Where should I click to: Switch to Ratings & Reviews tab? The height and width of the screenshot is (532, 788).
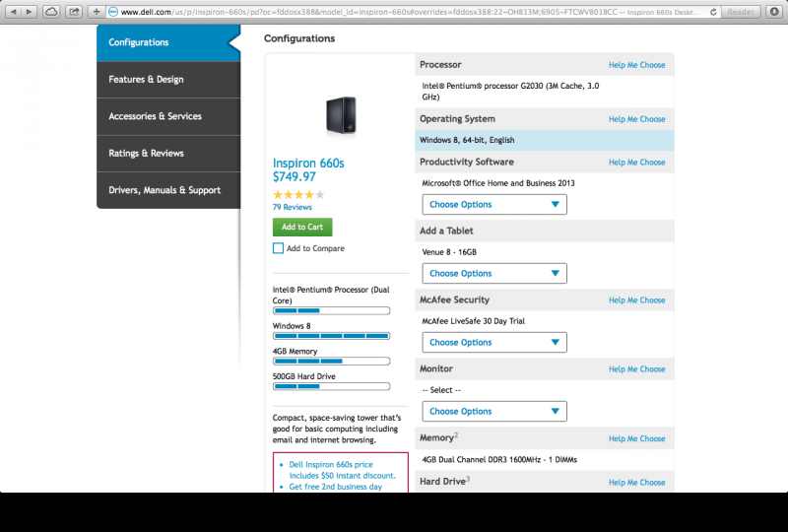(168, 154)
